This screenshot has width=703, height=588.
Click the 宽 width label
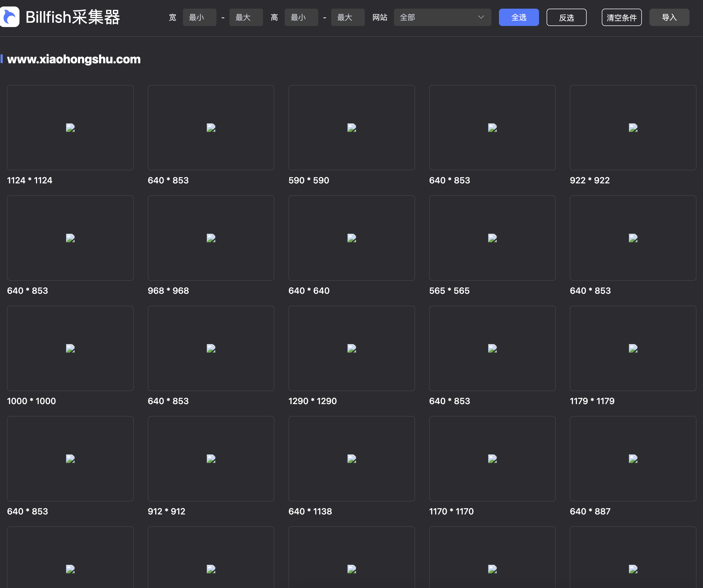172,17
